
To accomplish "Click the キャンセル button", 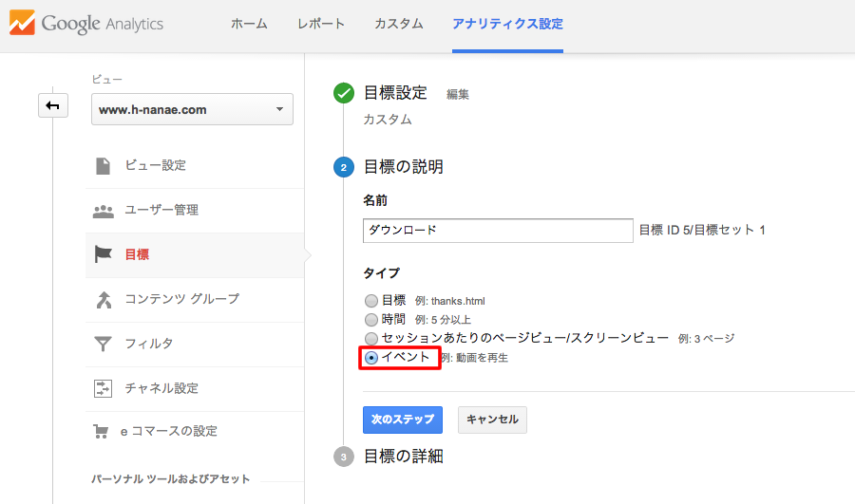I will 492,420.
